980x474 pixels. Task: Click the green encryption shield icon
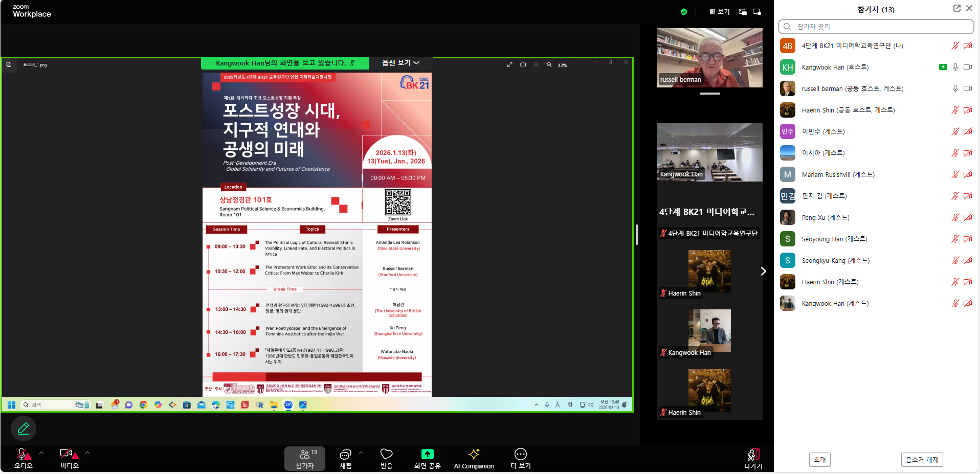684,12
